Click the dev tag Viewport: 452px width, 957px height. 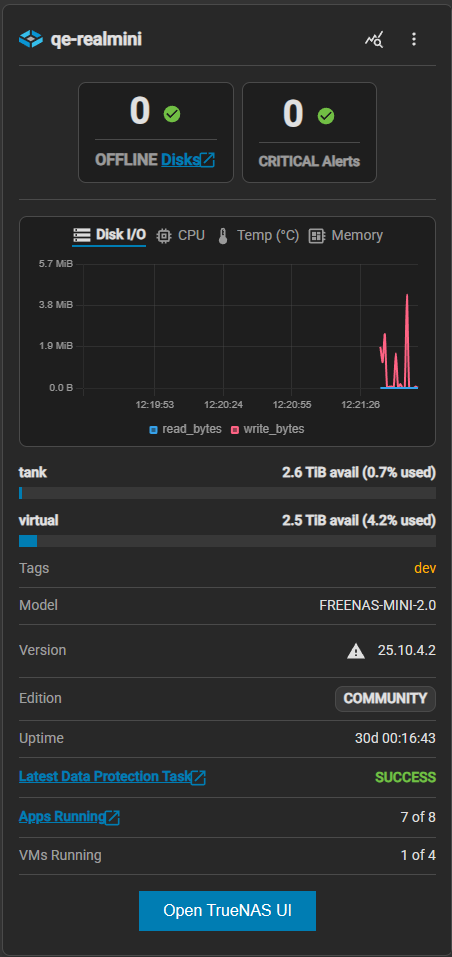(425, 568)
